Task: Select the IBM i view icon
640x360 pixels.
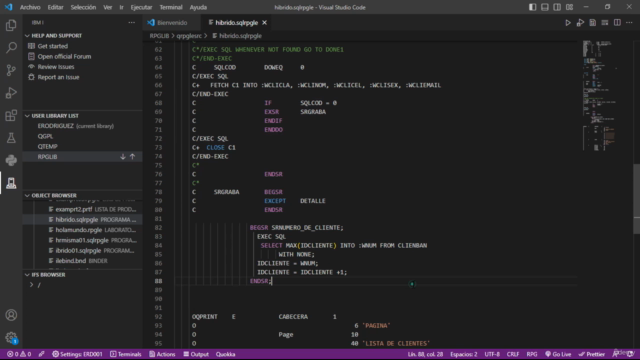Action: (x=11, y=182)
